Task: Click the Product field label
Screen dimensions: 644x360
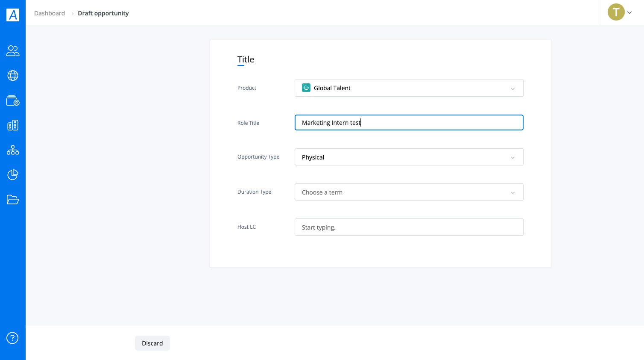Action: click(247, 88)
